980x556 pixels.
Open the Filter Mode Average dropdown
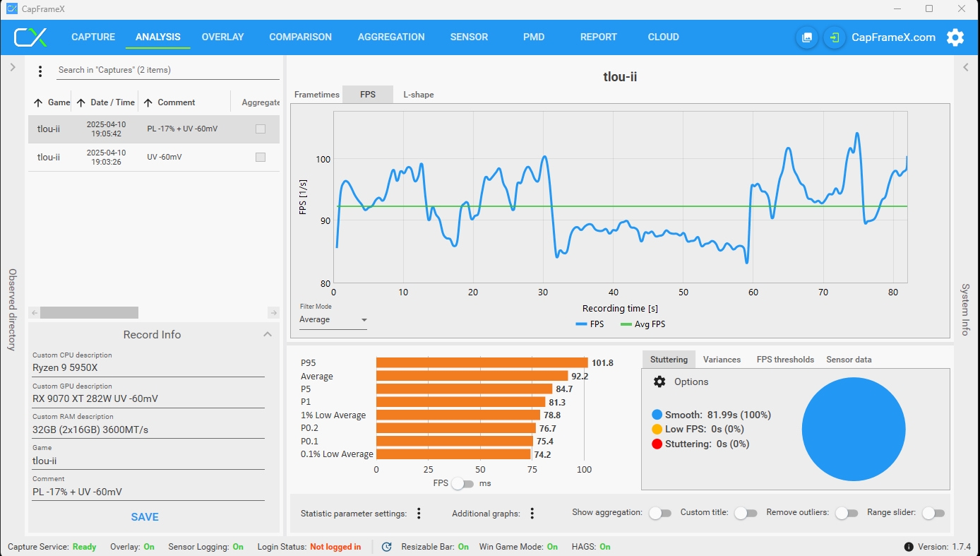tap(333, 320)
